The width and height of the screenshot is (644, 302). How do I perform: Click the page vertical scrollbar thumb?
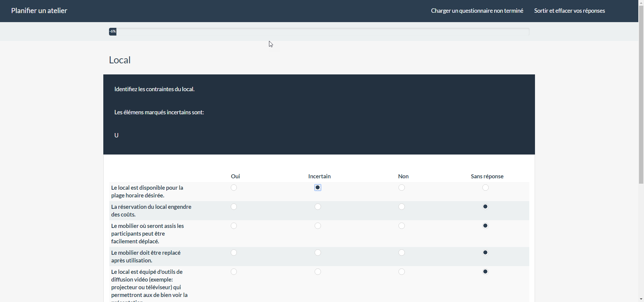tap(641, 94)
